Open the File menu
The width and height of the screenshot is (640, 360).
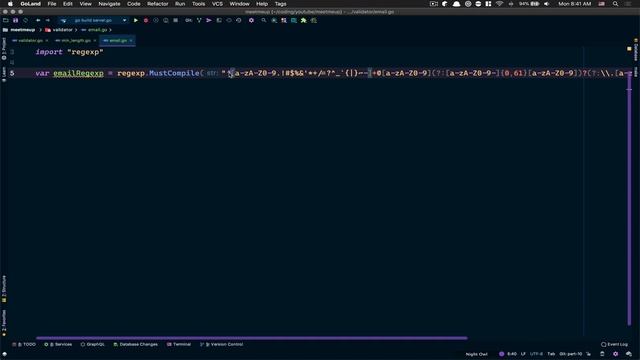click(52, 4)
